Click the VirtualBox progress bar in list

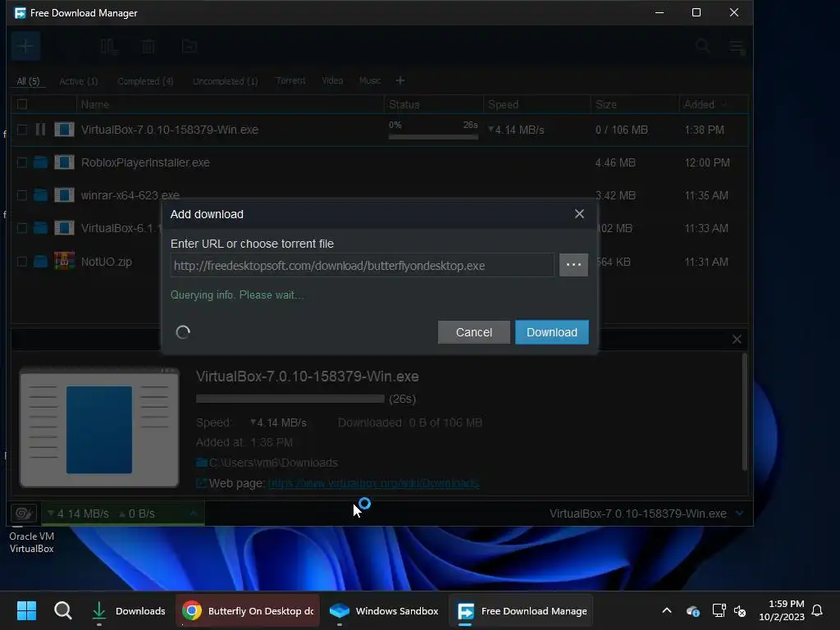[x=433, y=137]
